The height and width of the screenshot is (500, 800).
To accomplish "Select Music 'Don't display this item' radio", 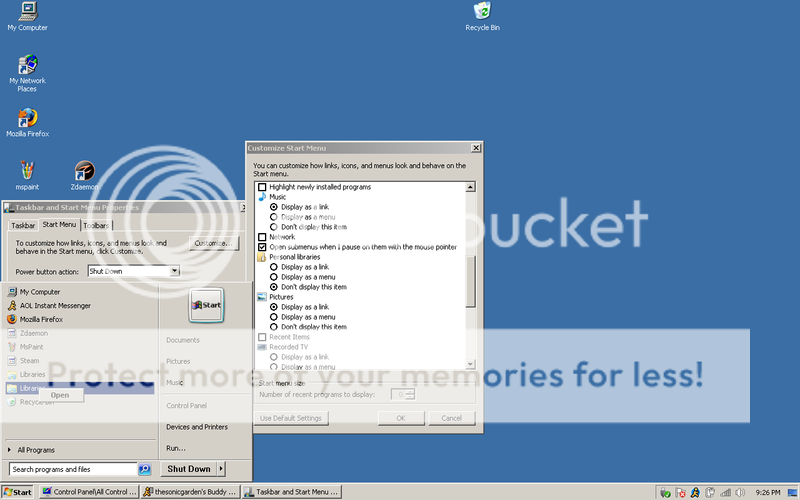I will pyautogui.click(x=275, y=227).
